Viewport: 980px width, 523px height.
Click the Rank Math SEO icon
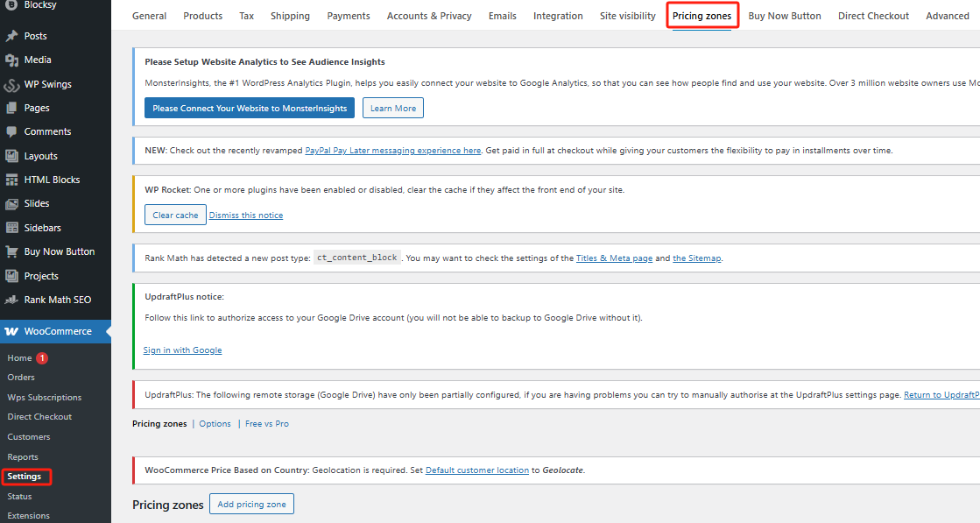(11, 300)
